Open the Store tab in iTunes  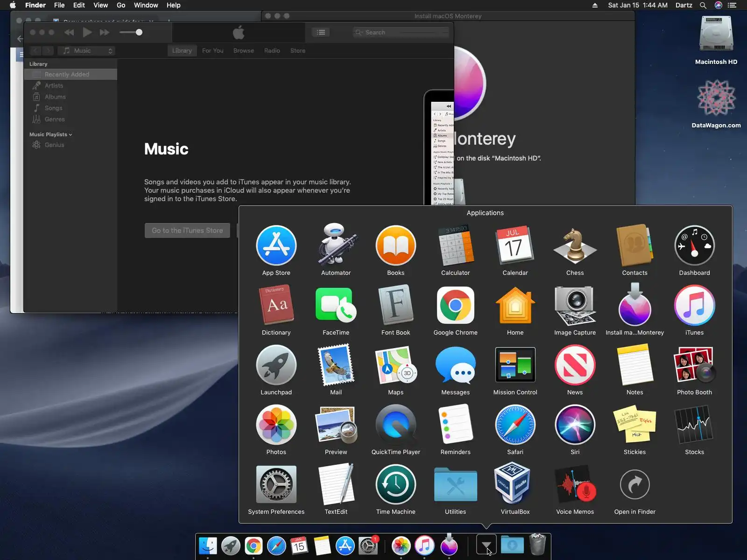point(297,50)
